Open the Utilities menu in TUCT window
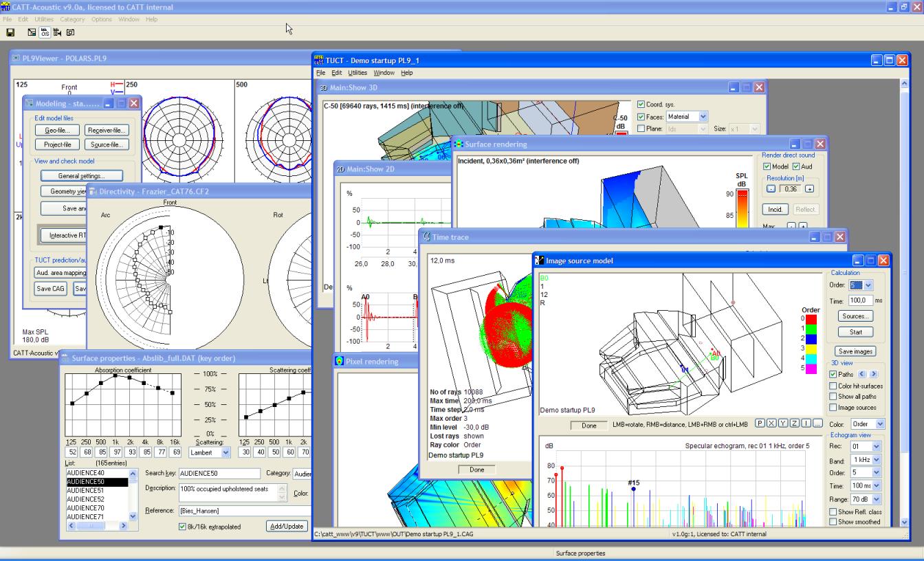Screen dimensions: 924x561 click(x=357, y=73)
